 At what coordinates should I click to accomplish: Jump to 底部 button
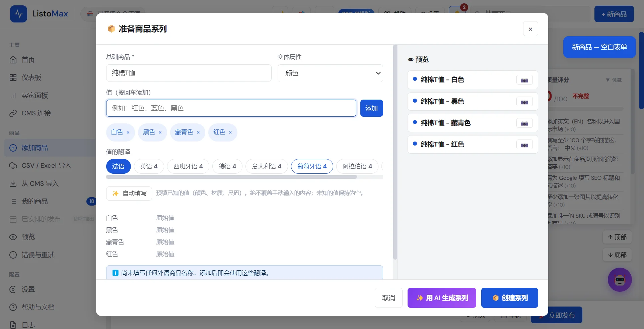(617, 255)
